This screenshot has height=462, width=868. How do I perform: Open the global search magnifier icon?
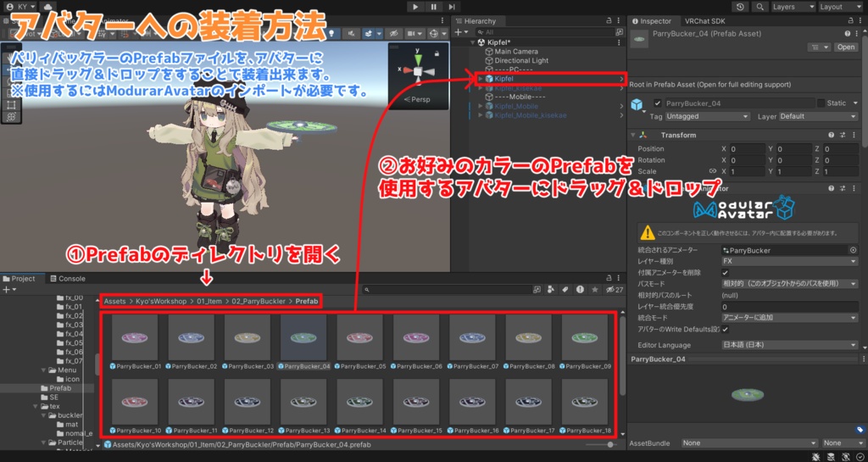tap(759, 7)
